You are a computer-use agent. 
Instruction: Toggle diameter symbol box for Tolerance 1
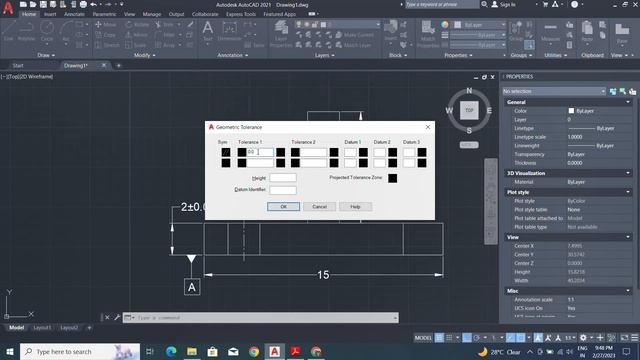click(242, 152)
